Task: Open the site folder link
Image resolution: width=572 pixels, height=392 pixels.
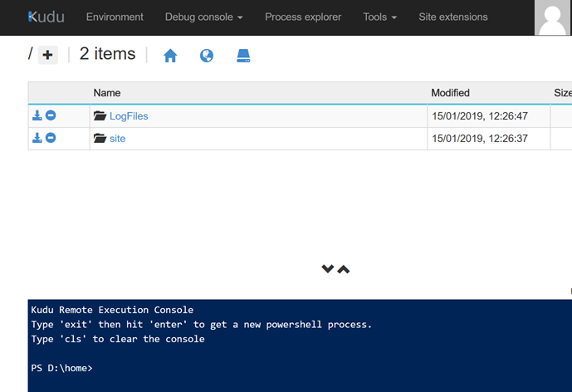Action: (x=118, y=139)
